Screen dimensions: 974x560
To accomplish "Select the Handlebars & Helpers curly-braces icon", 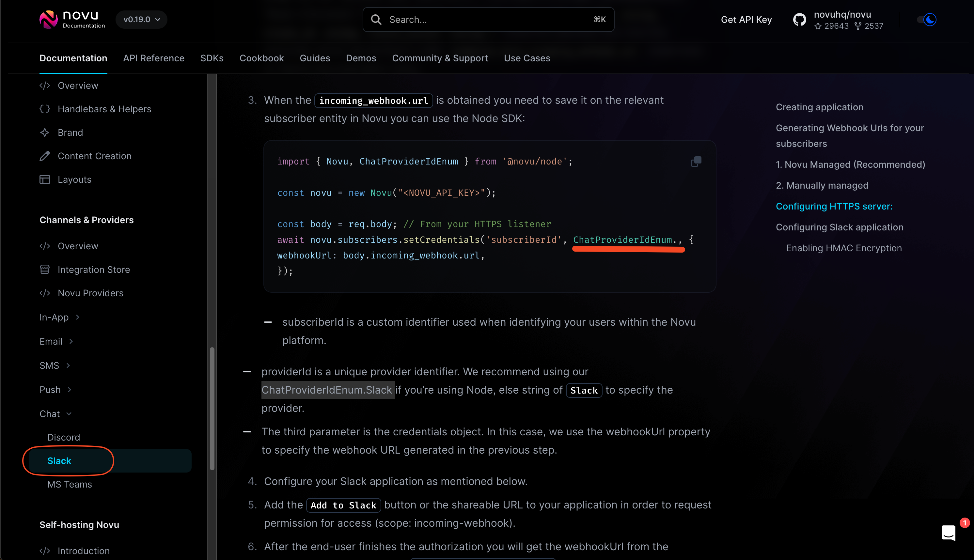I will [x=44, y=109].
